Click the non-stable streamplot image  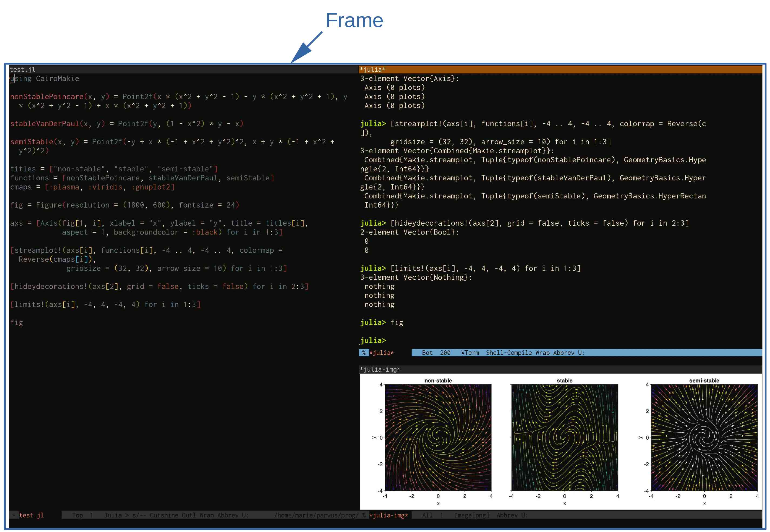point(438,437)
